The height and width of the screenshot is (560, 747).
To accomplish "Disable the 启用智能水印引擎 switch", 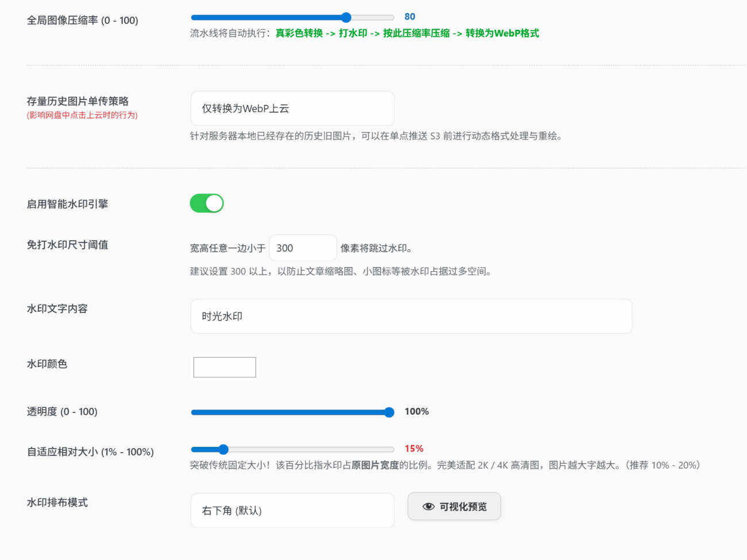I will point(207,203).
